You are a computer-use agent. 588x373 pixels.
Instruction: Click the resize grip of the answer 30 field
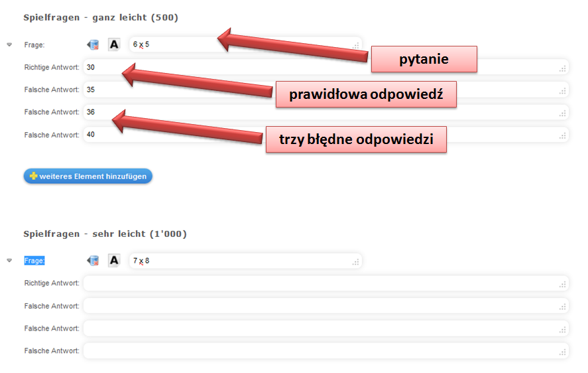click(x=563, y=68)
